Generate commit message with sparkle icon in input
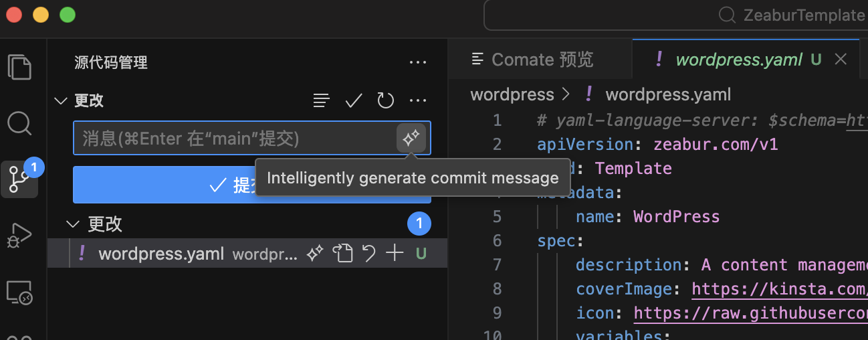868x340 pixels. 411,138
